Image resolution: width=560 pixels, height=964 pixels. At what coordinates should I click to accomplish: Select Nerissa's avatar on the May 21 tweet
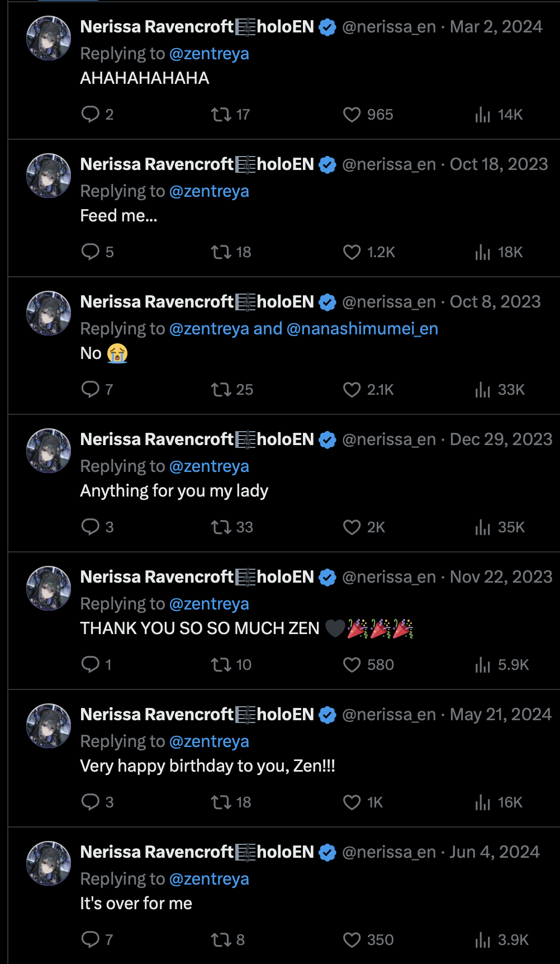pos(49,726)
